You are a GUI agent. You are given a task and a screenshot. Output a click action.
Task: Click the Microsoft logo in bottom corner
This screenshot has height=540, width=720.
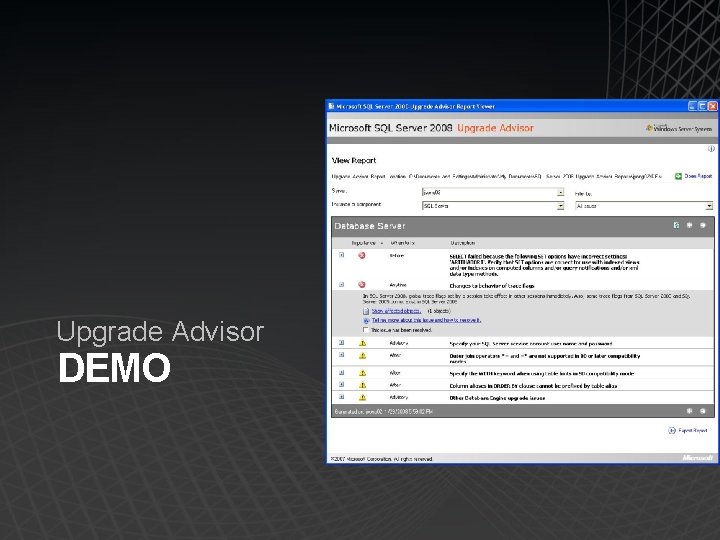coord(697,458)
